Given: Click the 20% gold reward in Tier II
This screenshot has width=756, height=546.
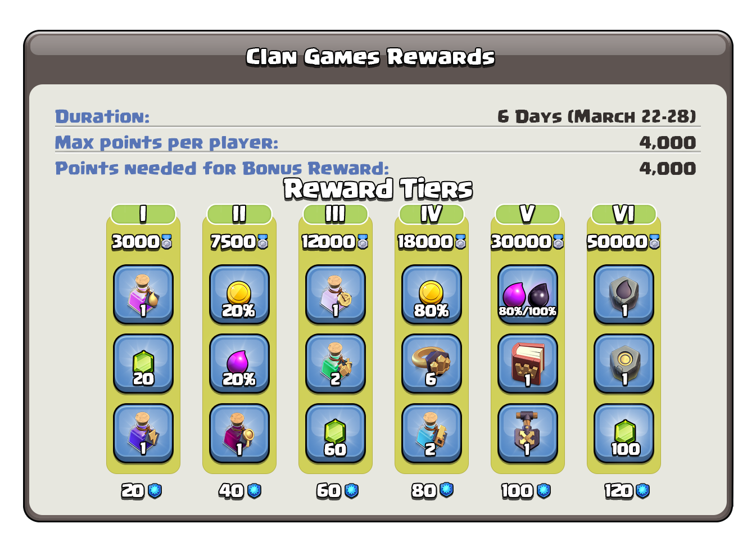Looking at the screenshot, I should point(239,295).
